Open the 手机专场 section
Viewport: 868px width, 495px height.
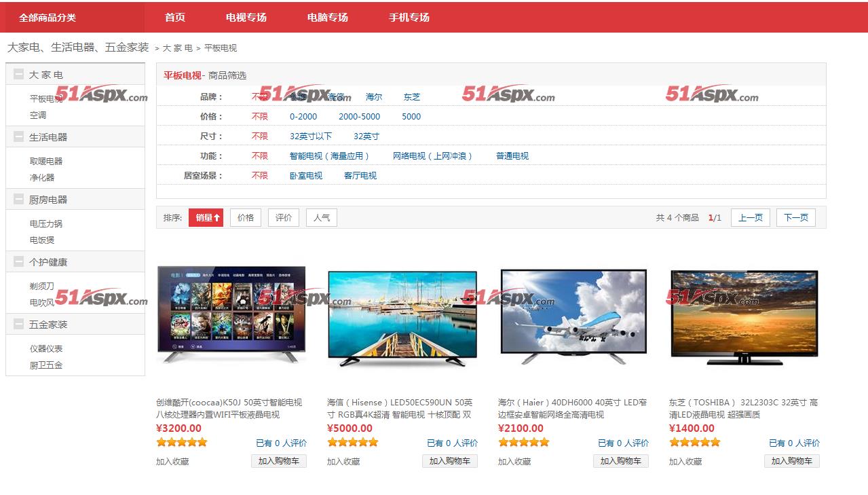(x=409, y=18)
